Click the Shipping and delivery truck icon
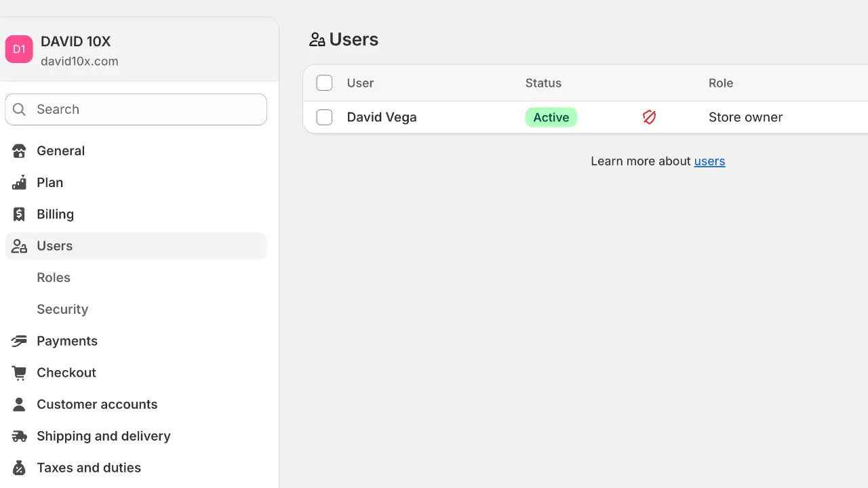The width and height of the screenshot is (868, 488). tap(19, 436)
